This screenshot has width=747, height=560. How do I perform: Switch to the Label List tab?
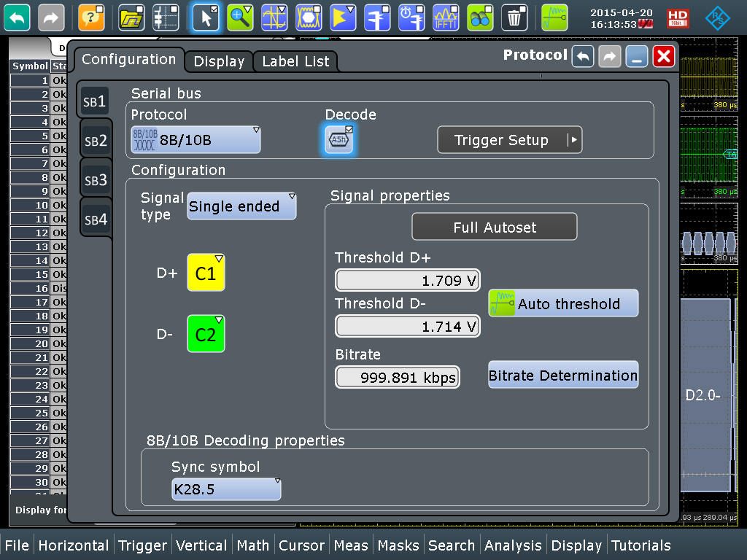coord(295,61)
